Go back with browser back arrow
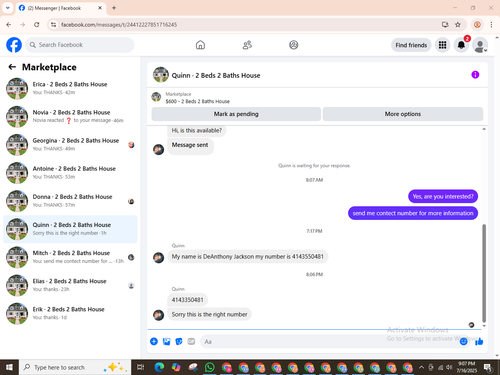The width and height of the screenshot is (500, 375). pyautogui.click(x=9, y=25)
